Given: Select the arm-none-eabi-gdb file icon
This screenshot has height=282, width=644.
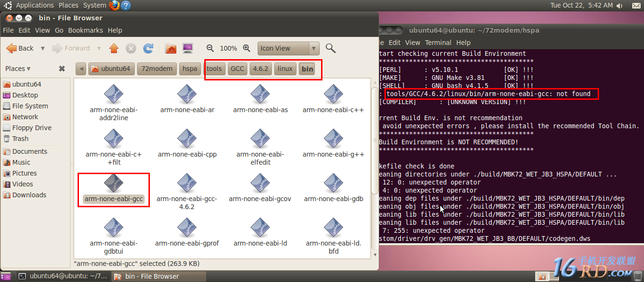Looking at the screenshot, I should coord(333,183).
